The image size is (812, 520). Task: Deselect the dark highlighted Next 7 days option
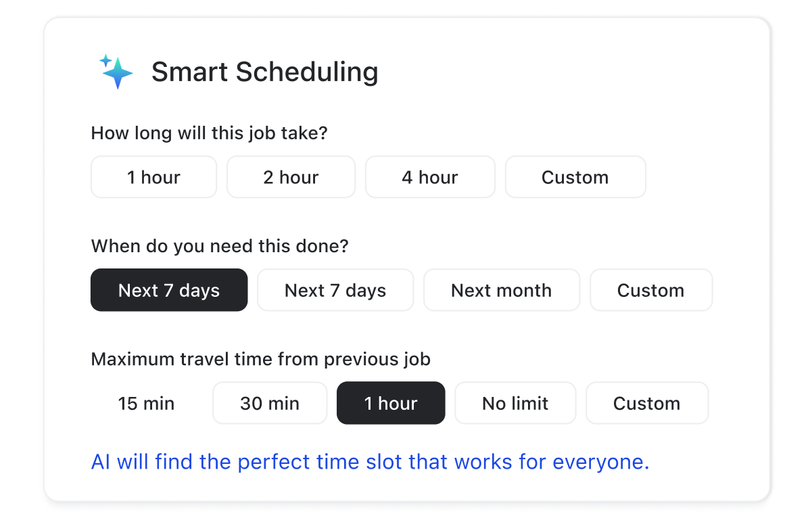tap(169, 290)
